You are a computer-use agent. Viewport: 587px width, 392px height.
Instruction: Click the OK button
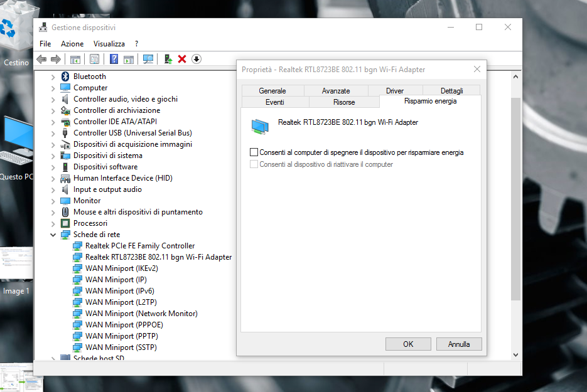pyautogui.click(x=408, y=344)
